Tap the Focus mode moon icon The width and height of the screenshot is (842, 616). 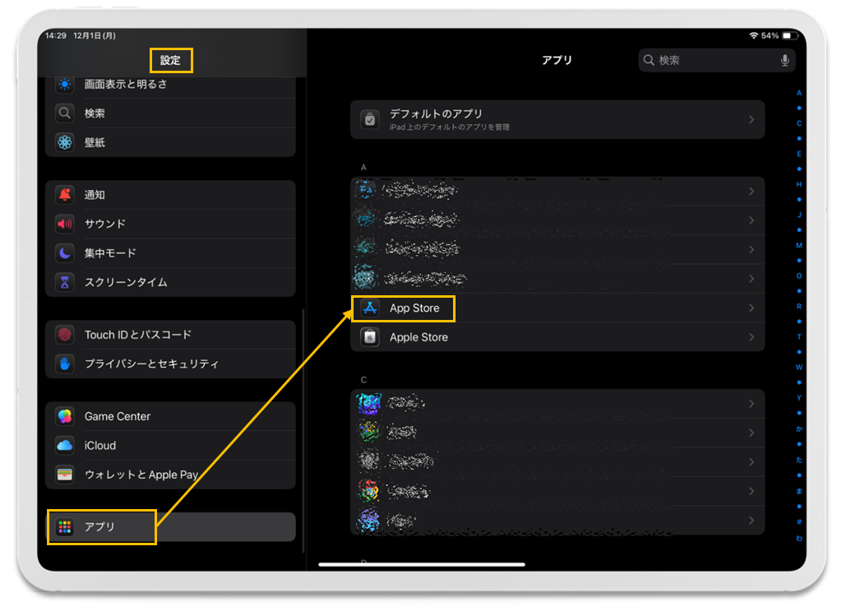click(65, 252)
